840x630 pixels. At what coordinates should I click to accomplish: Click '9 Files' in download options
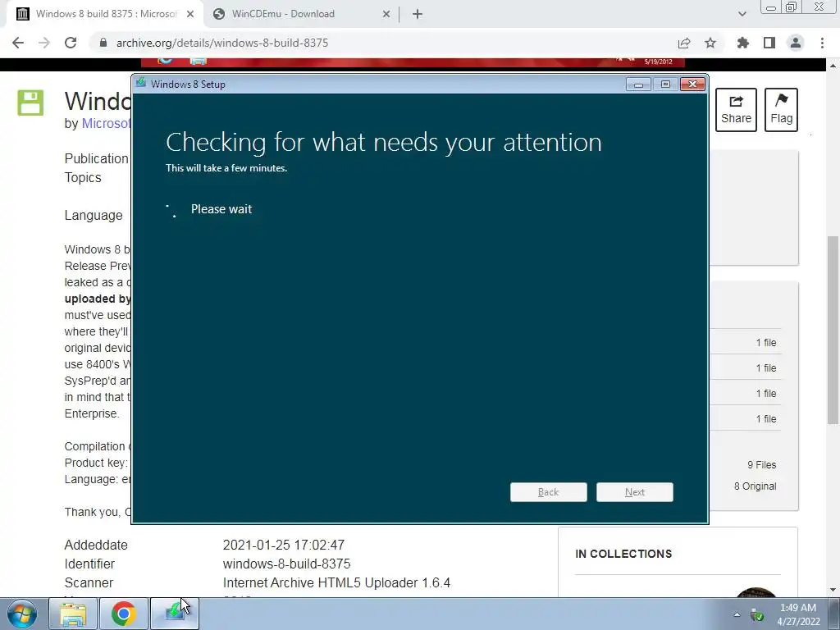point(761,465)
